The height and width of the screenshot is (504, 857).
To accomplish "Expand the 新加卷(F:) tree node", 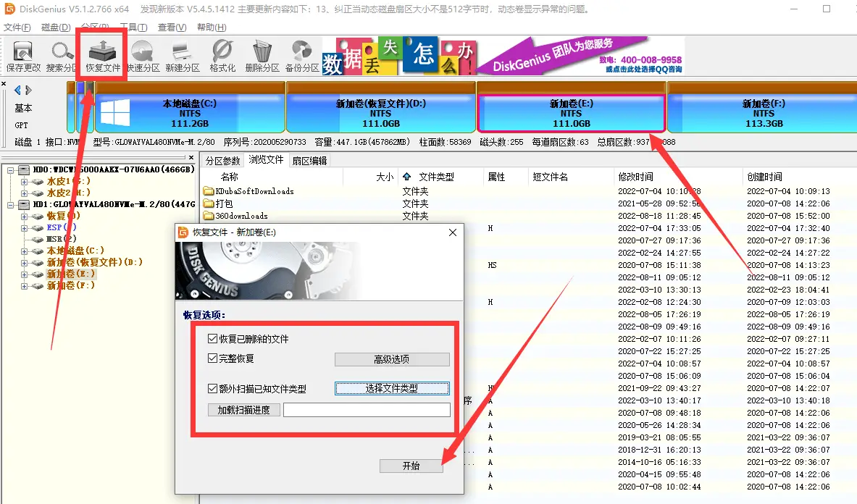I will (x=24, y=286).
